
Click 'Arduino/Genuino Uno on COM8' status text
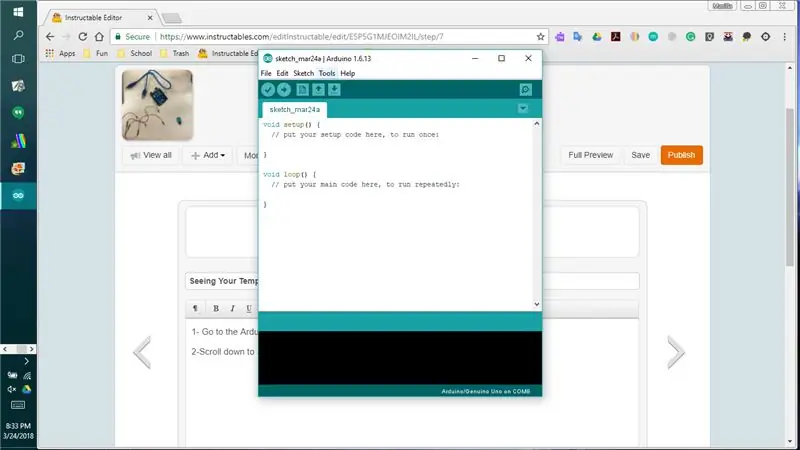[x=486, y=391]
